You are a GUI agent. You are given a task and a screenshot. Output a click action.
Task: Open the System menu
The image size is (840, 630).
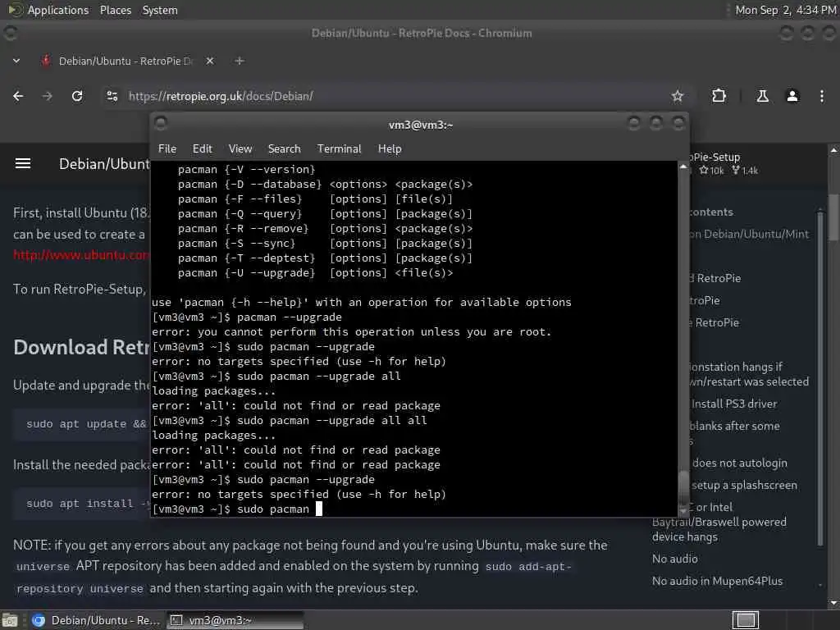click(160, 10)
